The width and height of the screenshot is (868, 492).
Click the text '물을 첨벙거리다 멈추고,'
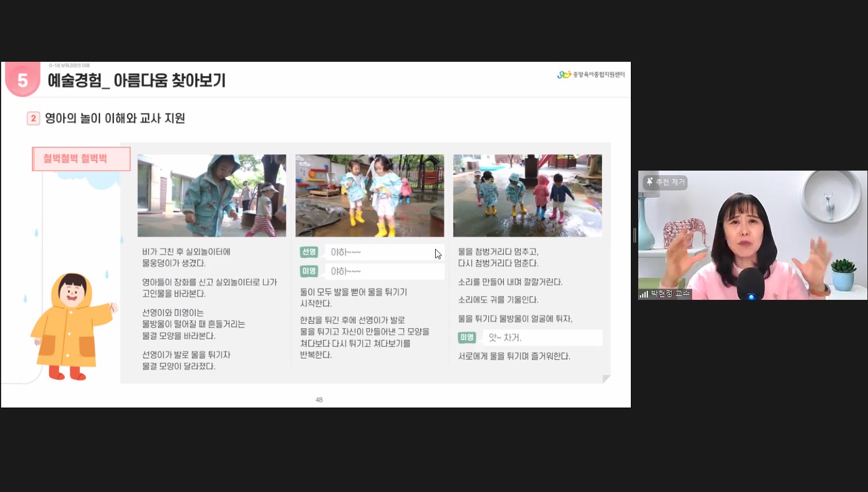pyautogui.click(x=498, y=252)
